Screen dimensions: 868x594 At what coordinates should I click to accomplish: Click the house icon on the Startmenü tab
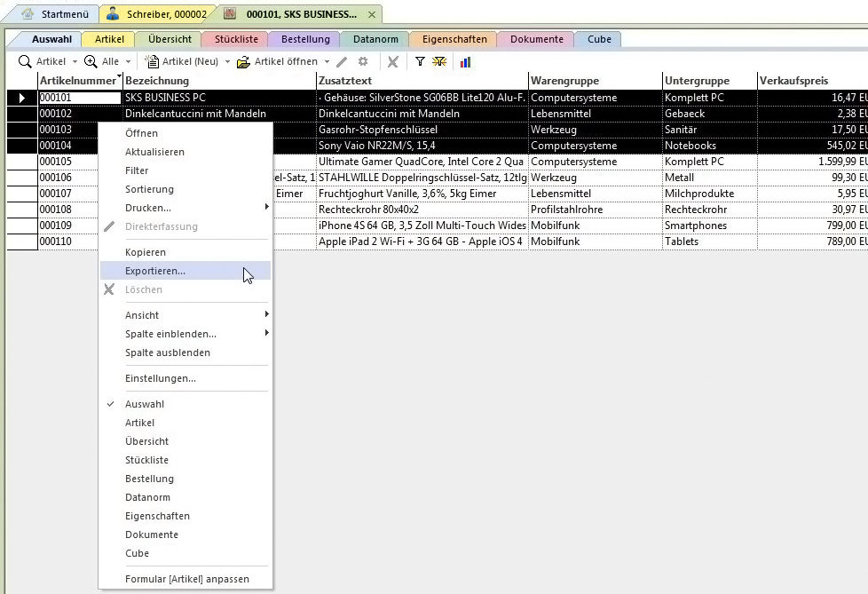tap(28, 14)
